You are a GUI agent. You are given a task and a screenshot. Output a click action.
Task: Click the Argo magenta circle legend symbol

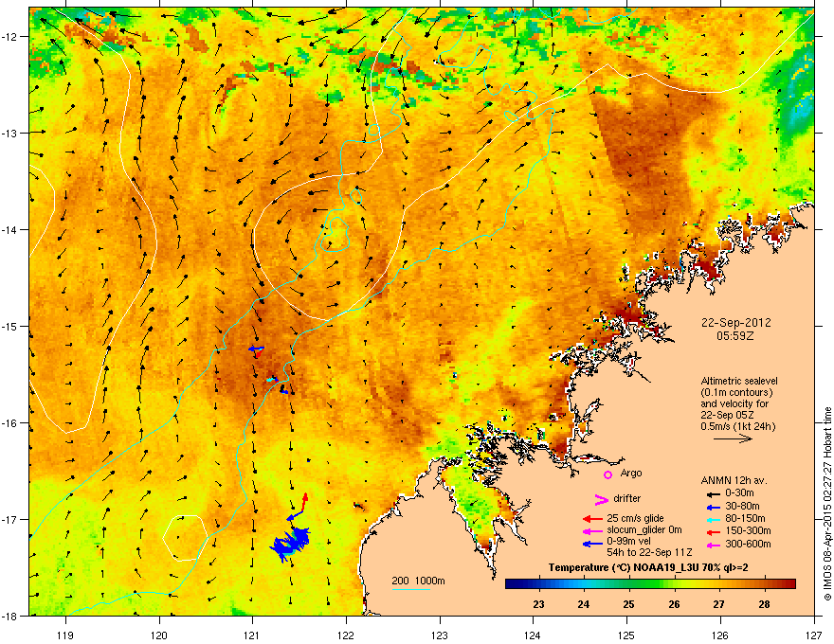pos(607,474)
